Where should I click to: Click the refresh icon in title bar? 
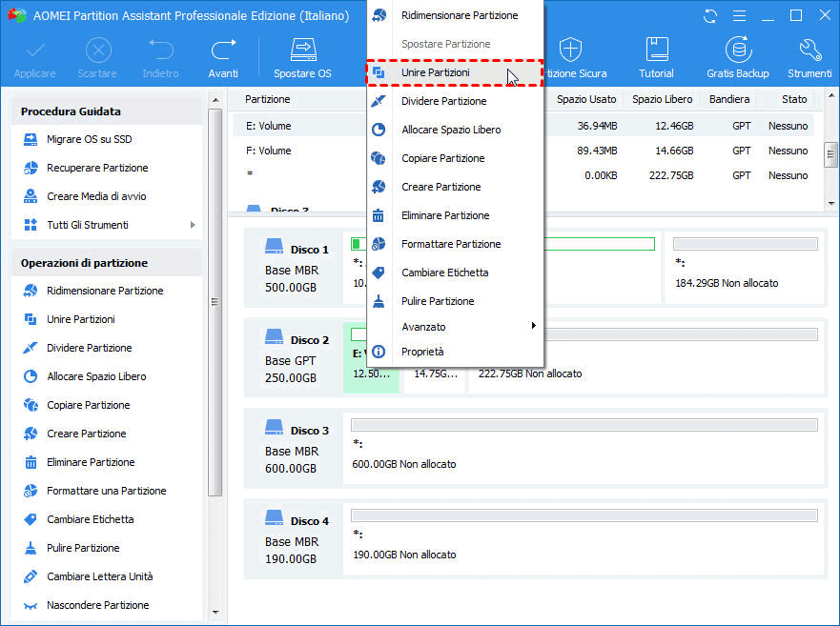(x=710, y=16)
